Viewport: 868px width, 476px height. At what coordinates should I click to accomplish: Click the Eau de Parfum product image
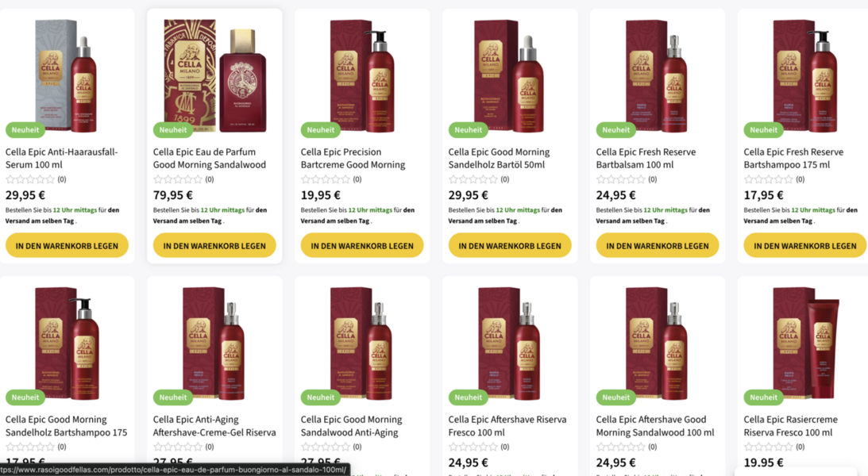(x=214, y=75)
